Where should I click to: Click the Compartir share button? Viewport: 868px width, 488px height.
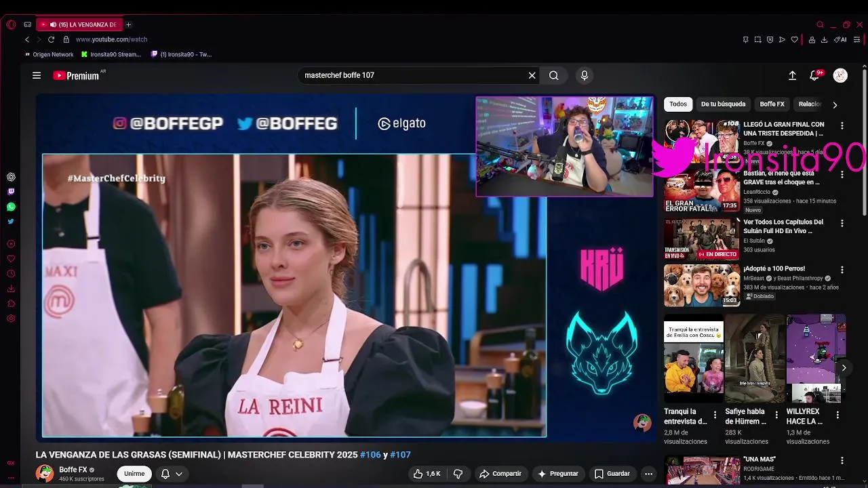click(x=500, y=474)
